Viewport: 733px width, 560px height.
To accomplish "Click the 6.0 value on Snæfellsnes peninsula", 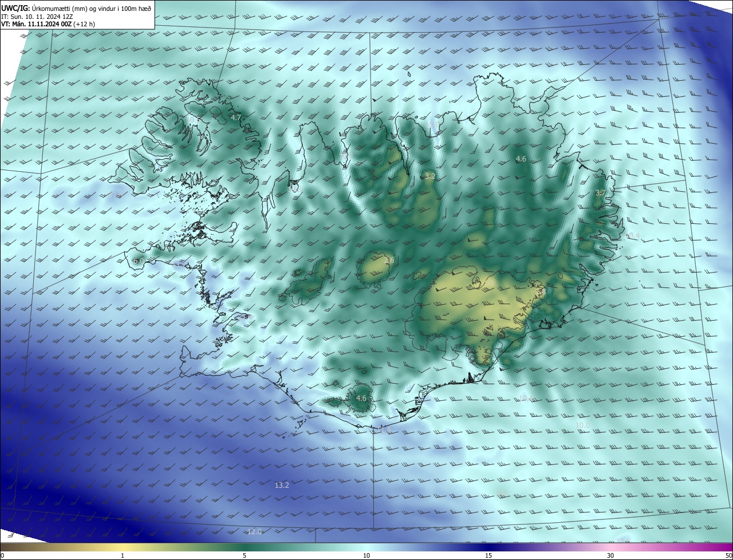I will point(138,261).
